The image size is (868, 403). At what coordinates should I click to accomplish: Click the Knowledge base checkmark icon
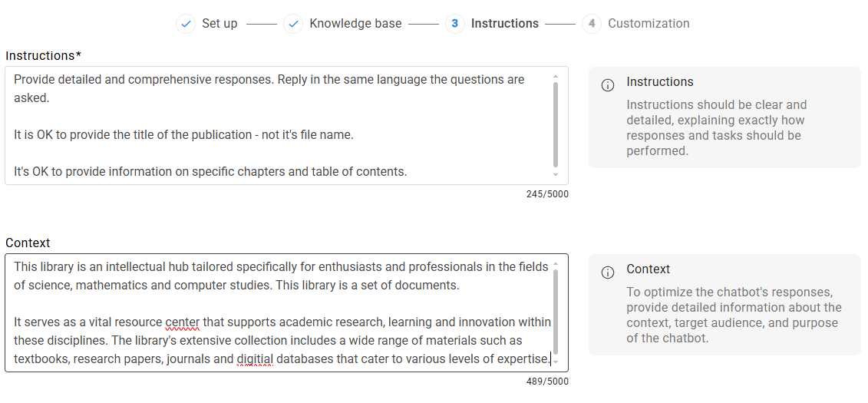(293, 24)
